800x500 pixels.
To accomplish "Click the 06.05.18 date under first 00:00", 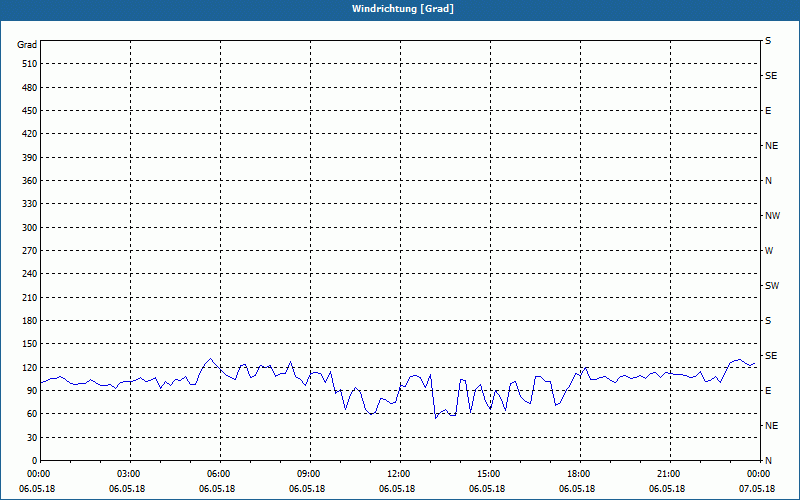I will (37, 489).
